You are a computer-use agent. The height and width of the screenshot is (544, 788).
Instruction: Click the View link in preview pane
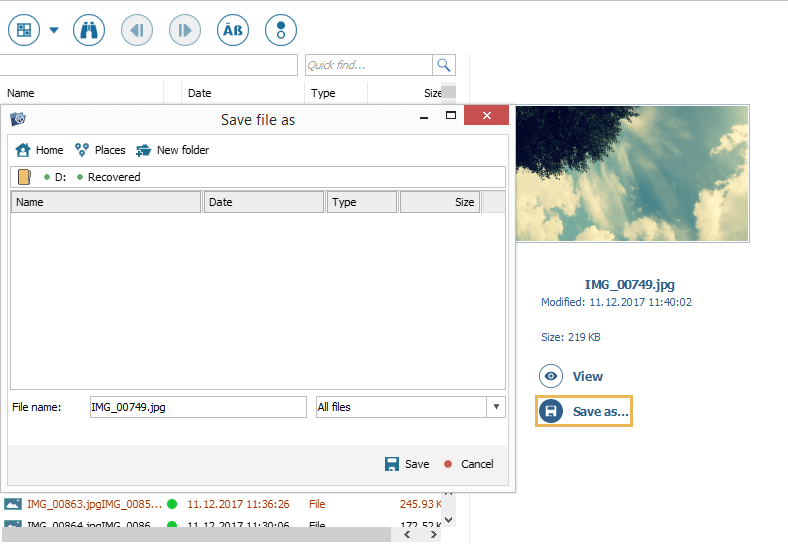click(x=587, y=376)
